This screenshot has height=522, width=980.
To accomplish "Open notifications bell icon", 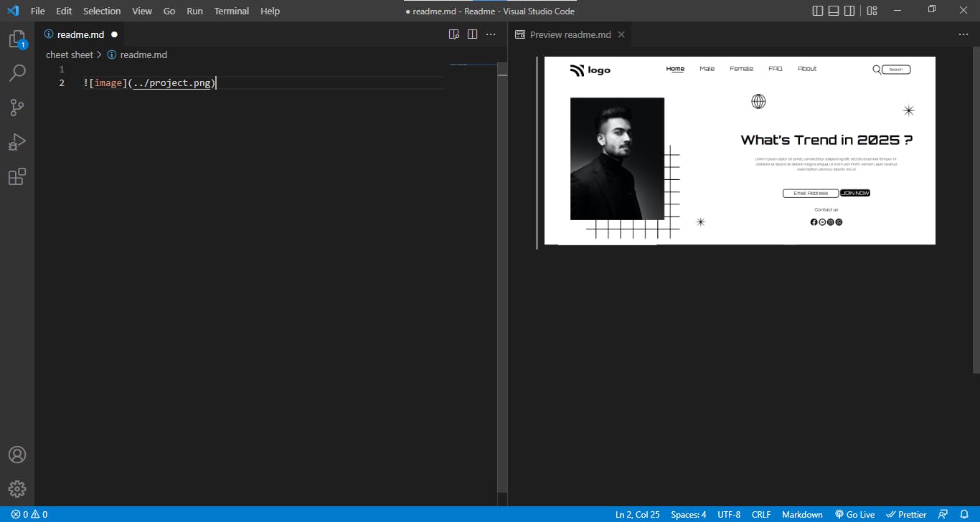I will coord(965,514).
